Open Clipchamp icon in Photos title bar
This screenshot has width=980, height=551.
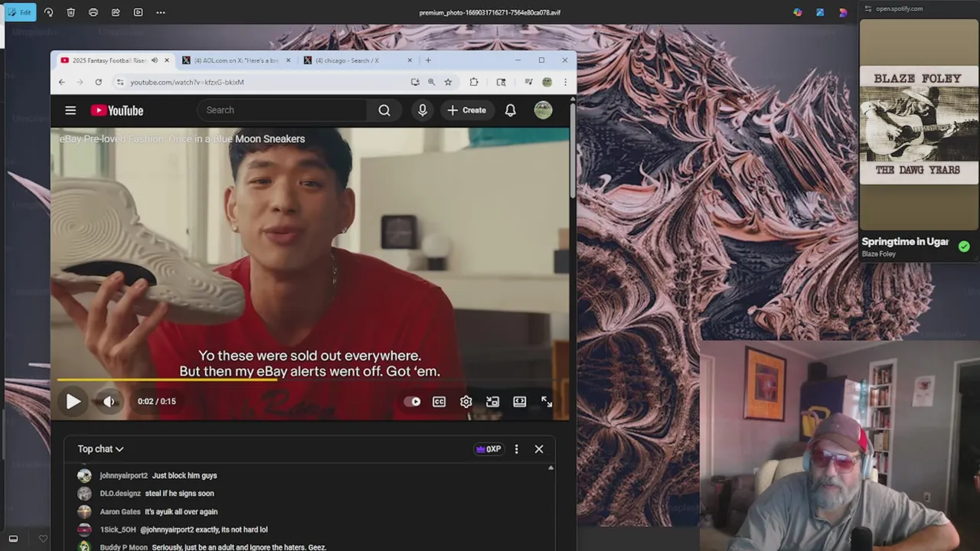click(843, 12)
